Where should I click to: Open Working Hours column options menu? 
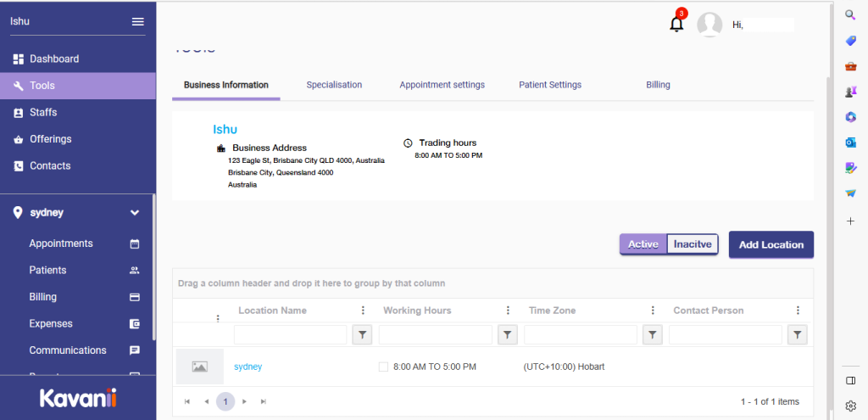pyautogui.click(x=508, y=311)
